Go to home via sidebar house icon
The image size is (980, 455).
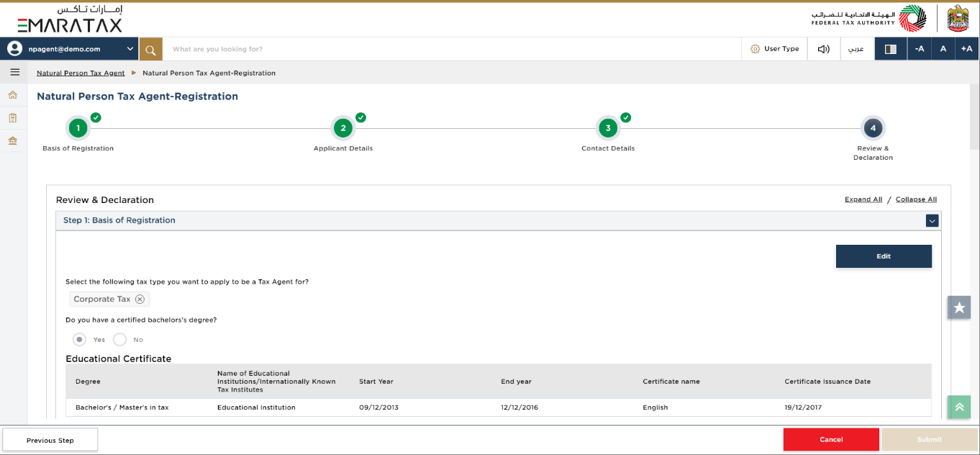click(13, 95)
